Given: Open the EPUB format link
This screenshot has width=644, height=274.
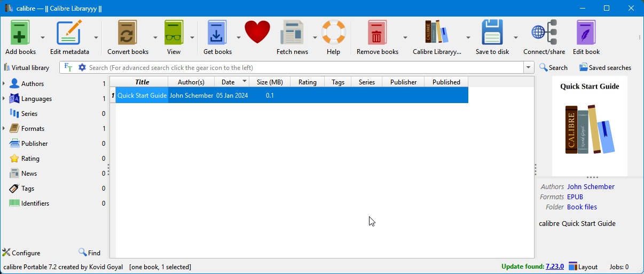Looking at the screenshot, I should click(575, 197).
